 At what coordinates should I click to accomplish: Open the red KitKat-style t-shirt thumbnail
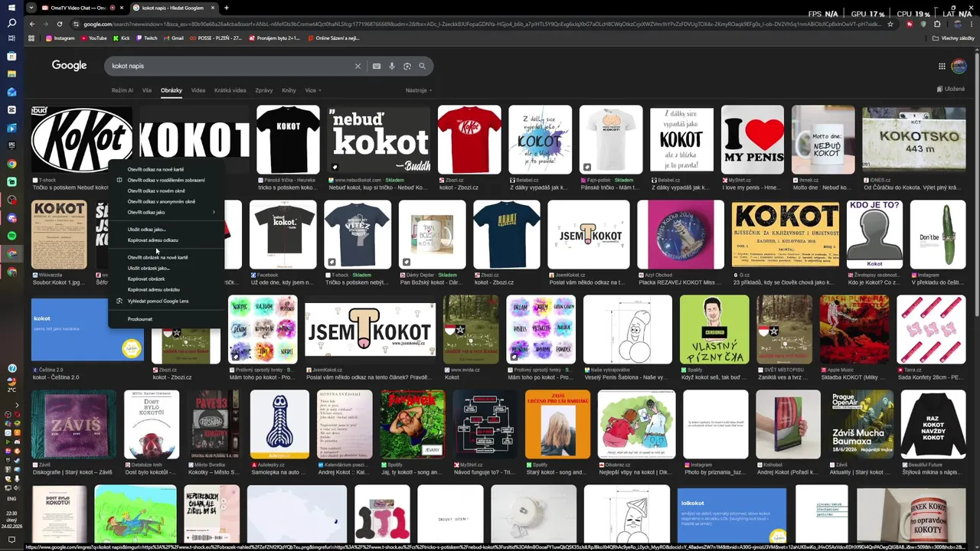469,140
